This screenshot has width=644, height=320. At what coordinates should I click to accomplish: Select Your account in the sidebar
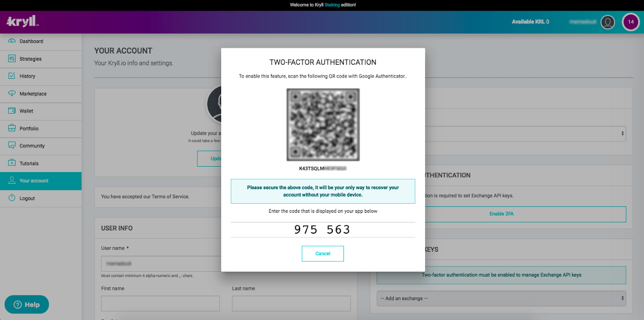(x=41, y=181)
